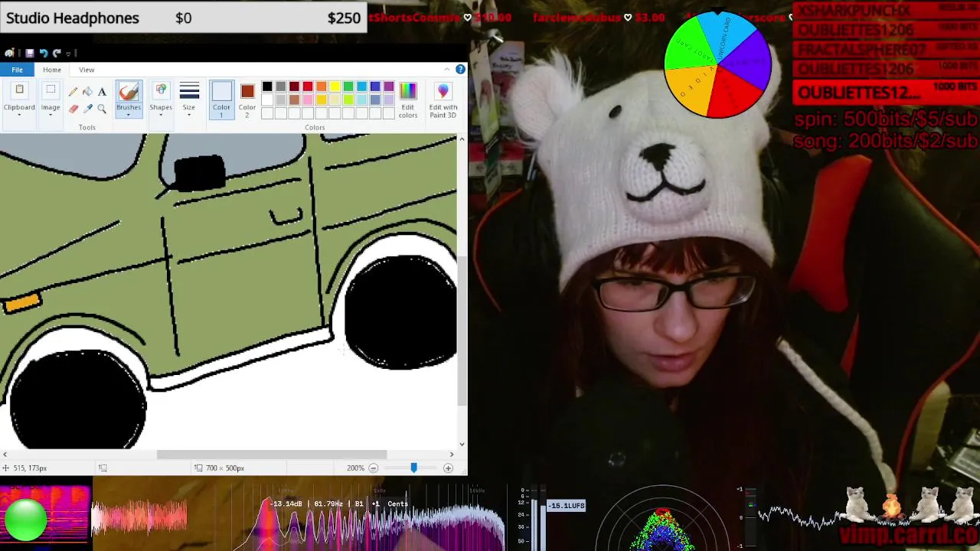Viewport: 980px width, 551px height.
Task: Click the horizontal scrollbar thumb
Action: pyautogui.click(x=272, y=455)
